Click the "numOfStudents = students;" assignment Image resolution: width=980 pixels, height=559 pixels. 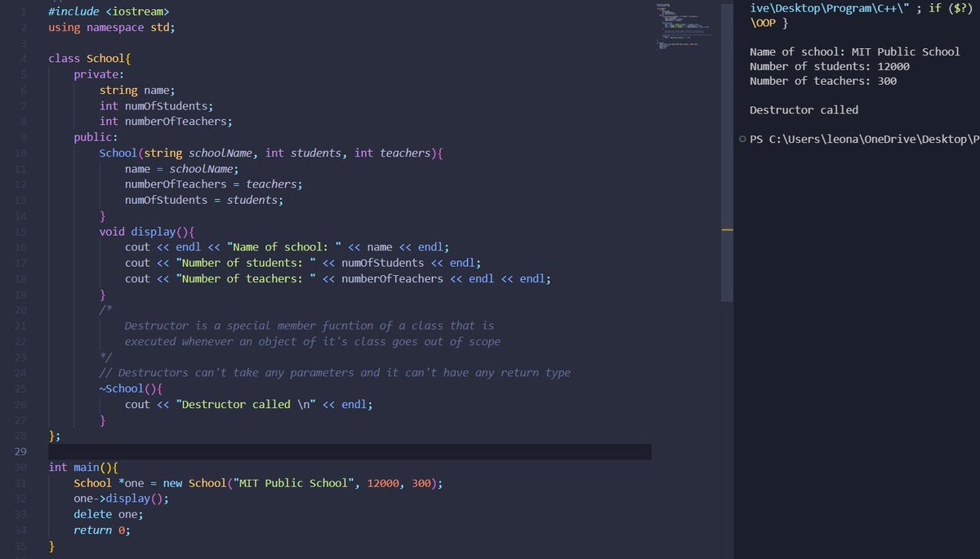[203, 199]
